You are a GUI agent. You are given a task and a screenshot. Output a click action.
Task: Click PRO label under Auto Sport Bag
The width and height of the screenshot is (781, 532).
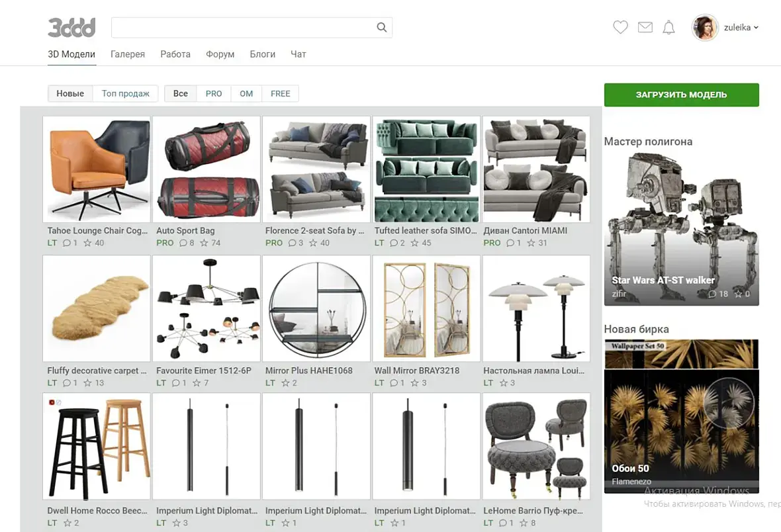(165, 243)
